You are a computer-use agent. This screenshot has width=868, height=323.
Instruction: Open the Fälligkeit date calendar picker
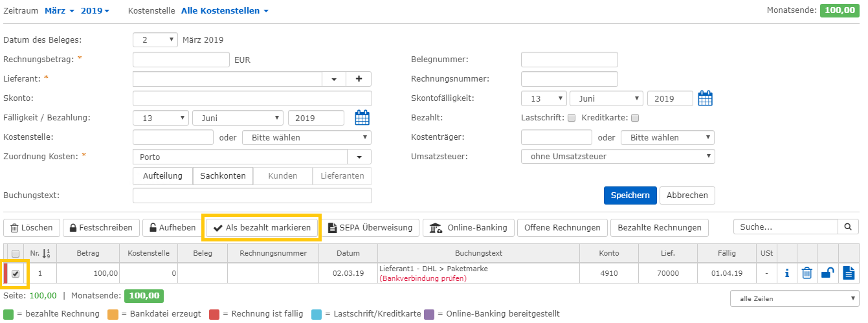362,118
